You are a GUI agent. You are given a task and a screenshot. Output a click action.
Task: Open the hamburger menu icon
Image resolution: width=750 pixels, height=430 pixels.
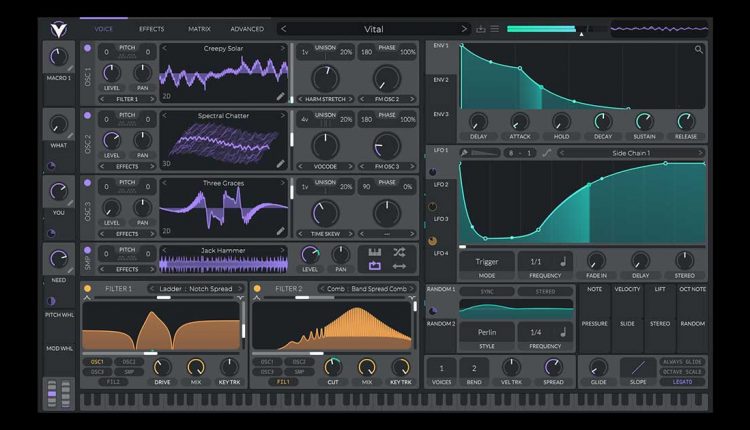coord(495,29)
